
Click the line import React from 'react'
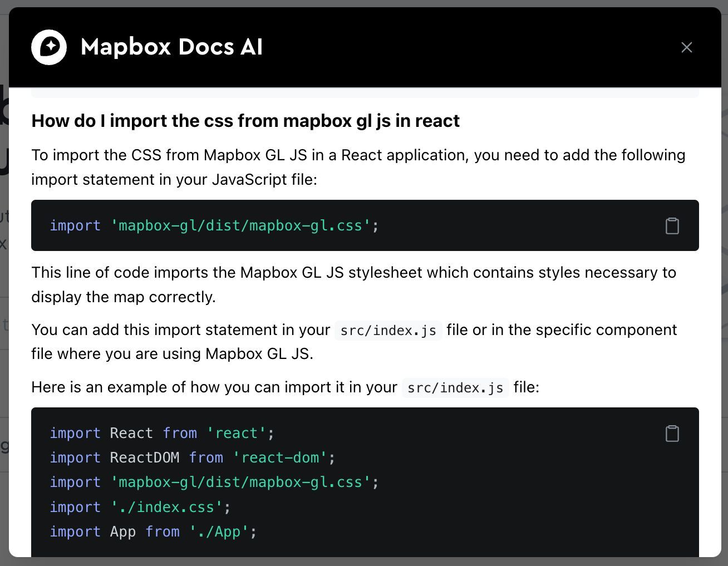click(x=162, y=433)
